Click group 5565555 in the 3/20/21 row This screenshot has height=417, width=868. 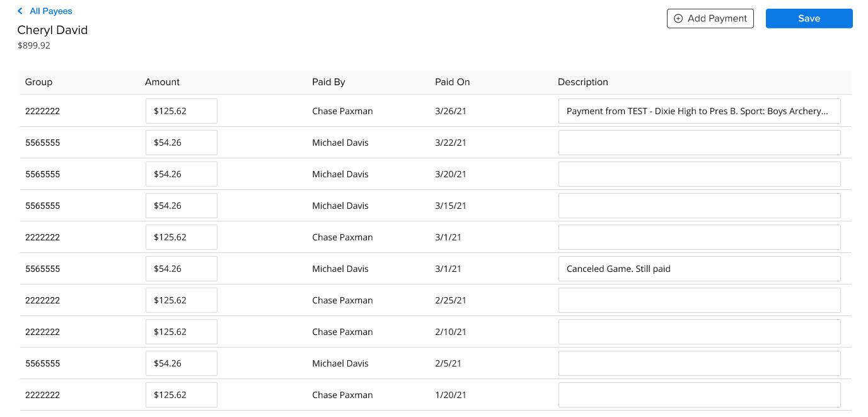pyautogui.click(x=43, y=174)
